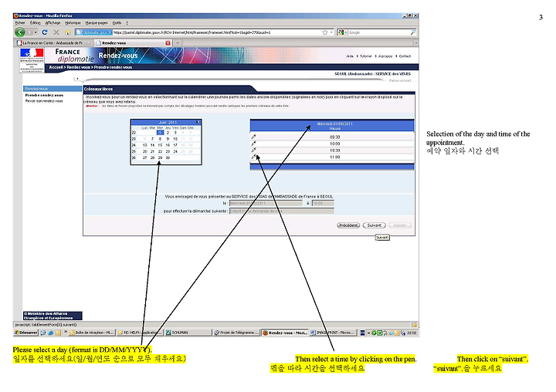Open Boîte de réception in the taskbar

[x=91, y=333]
